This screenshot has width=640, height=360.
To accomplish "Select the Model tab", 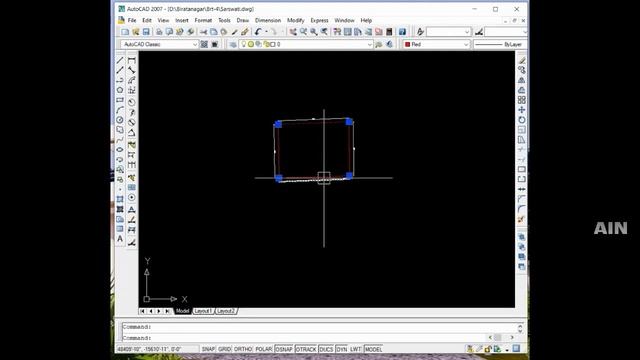I will pyautogui.click(x=182, y=311).
